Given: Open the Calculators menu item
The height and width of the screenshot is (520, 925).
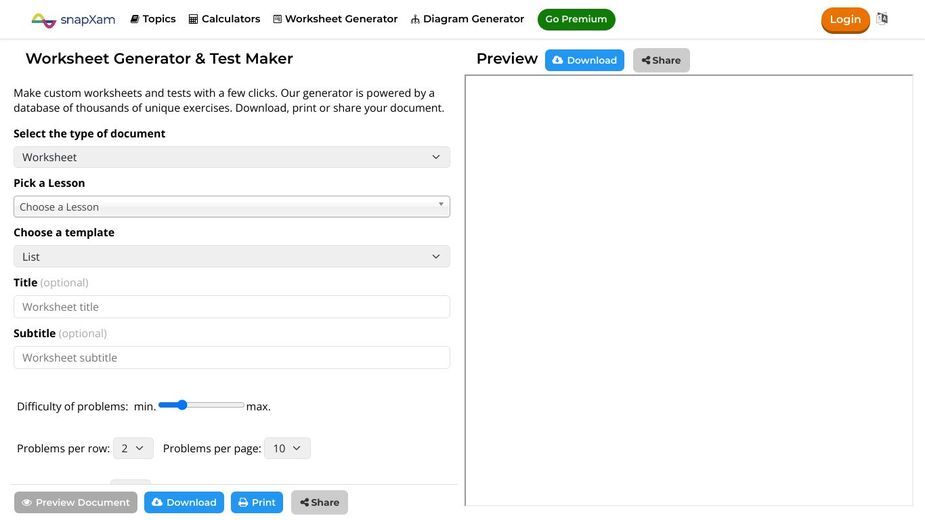Looking at the screenshot, I should point(224,19).
